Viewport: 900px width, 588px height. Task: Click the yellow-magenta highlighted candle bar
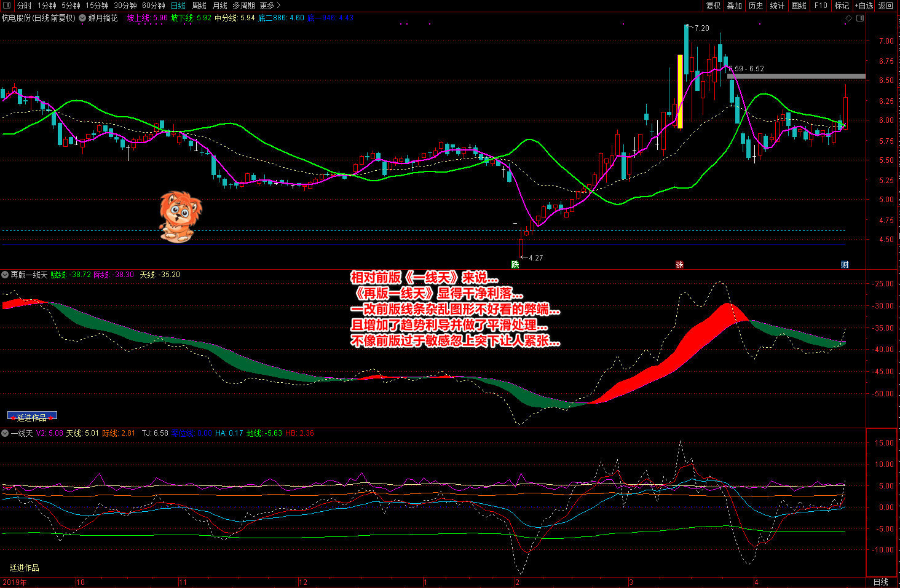pyautogui.click(x=680, y=92)
